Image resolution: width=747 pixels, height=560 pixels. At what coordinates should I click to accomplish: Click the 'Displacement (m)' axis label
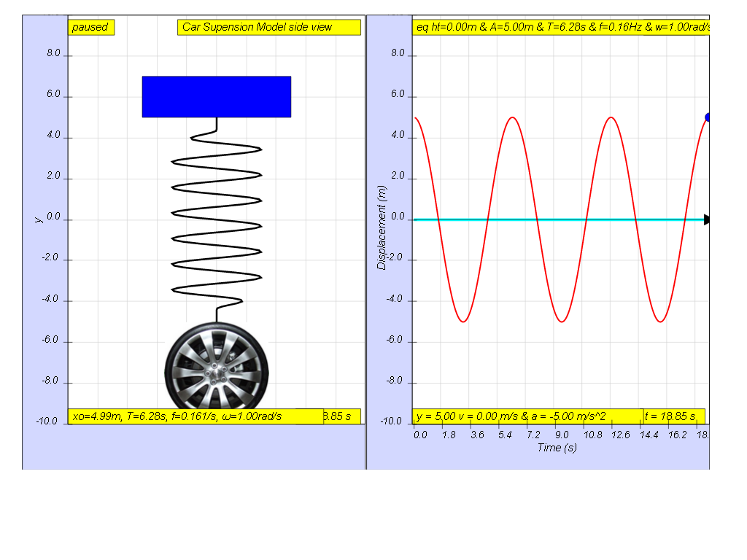tap(381, 227)
